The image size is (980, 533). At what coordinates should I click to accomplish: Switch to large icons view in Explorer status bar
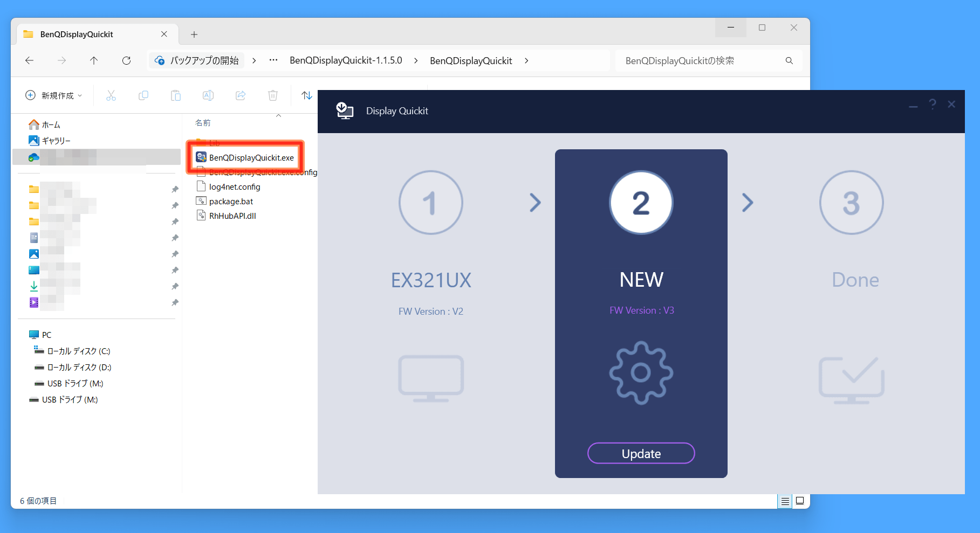click(x=800, y=501)
